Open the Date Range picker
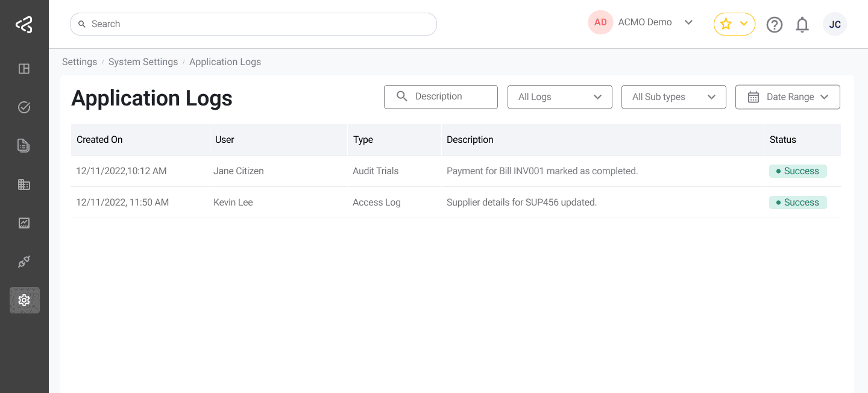Screen dimensions: 868x393 pos(787,96)
